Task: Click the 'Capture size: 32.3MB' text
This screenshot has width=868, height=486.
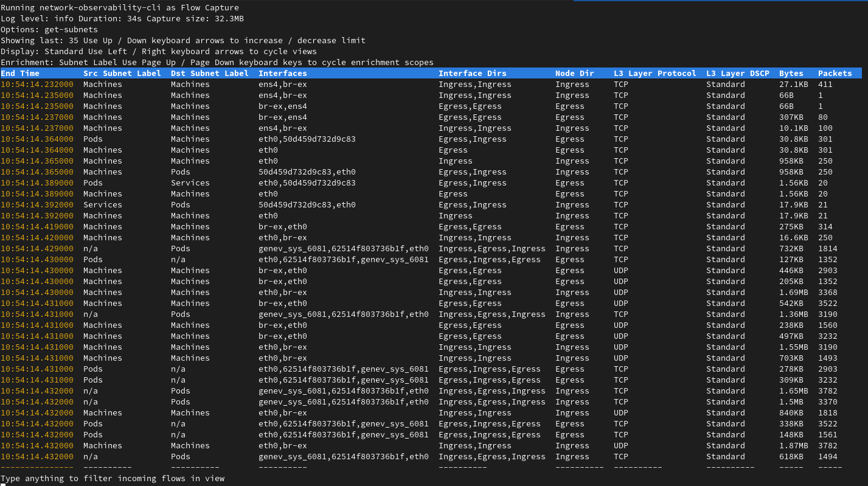Action: (x=195, y=18)
